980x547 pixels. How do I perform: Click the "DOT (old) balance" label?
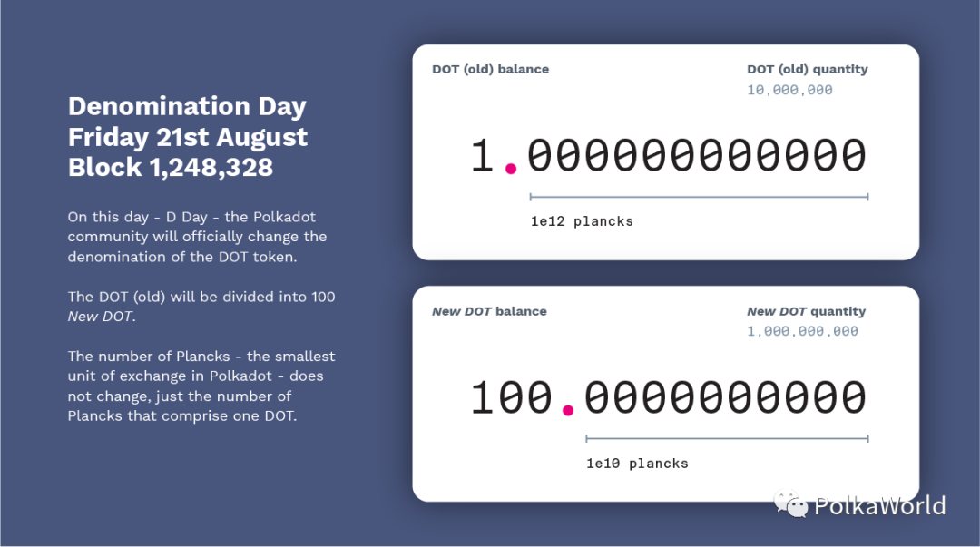click(490, 69)
